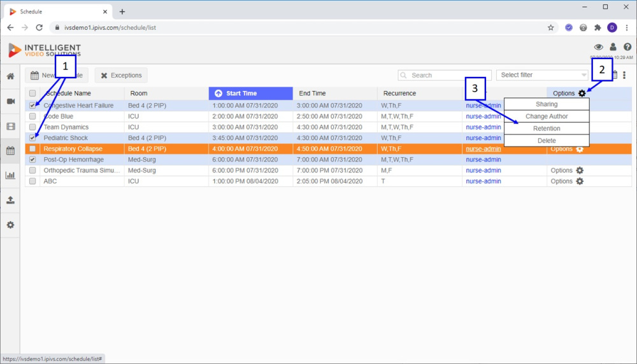The height and width of the screenshot is (364, 637).
Task: Toggle the select-all header checkbox
Action: click(32, 94)
